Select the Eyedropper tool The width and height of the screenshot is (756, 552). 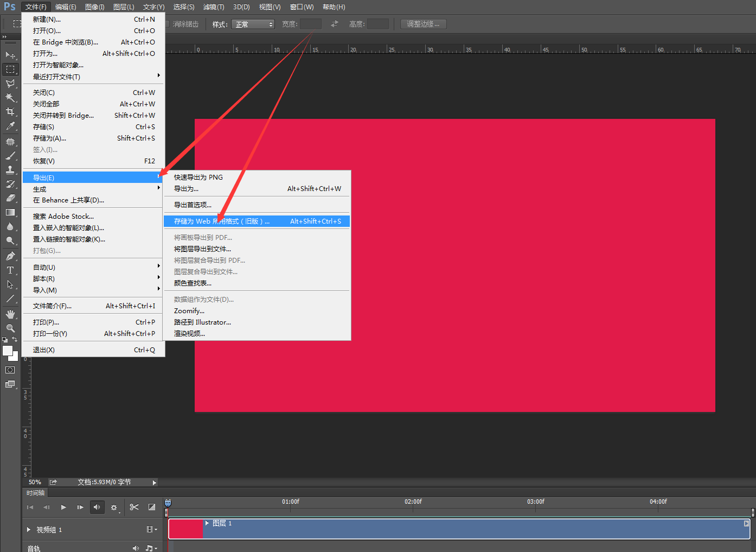click(10, 126)
